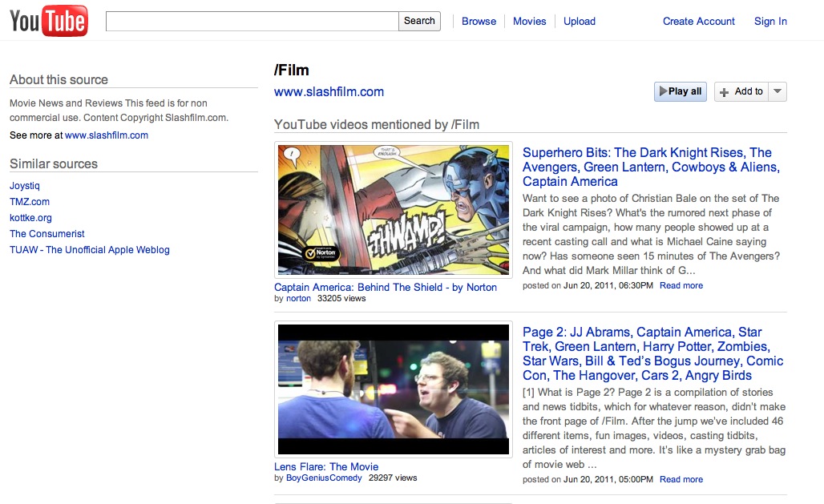The height and width of the screenshot is (504, 824).
Task: Open video title Lens Flare: The Movie
Action: tap(326, 466)
